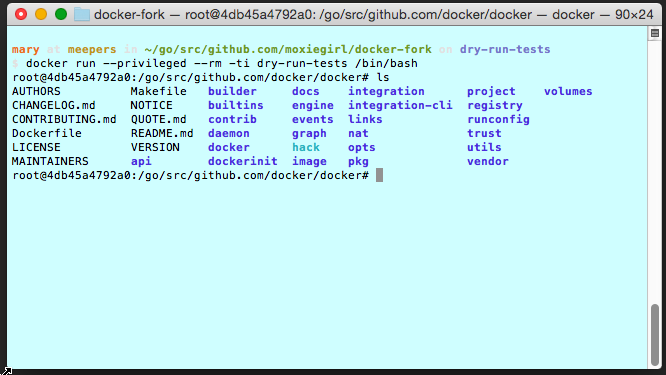Click the ~/go/src/github.com/moxiegirl/docker-fork path
The width and height of the screenshot is (666, 375).
point(288,49)
